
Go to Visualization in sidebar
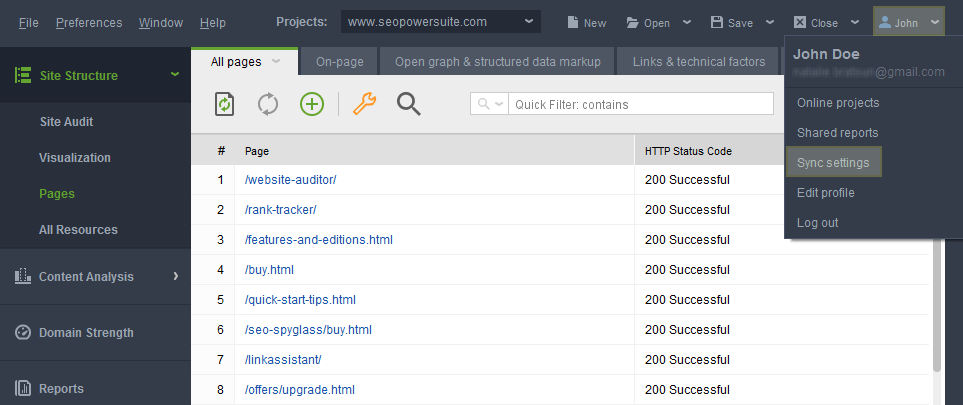75,157
